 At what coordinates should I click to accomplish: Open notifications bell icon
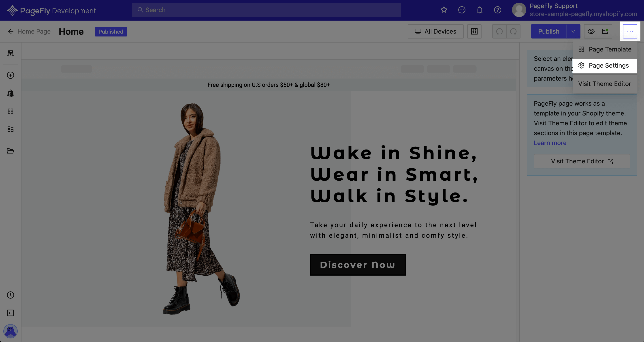coord(480,10)
